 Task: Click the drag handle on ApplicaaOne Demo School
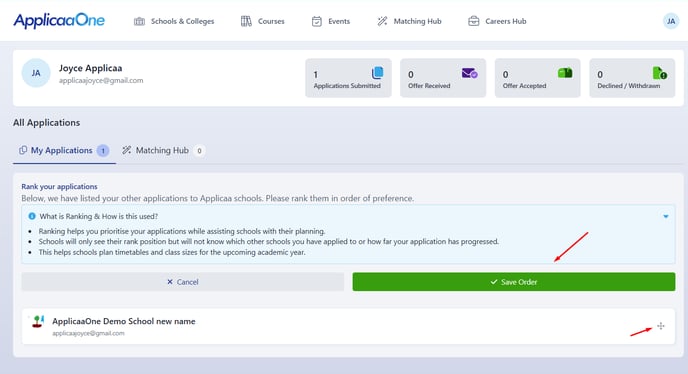tap(661, 326)
